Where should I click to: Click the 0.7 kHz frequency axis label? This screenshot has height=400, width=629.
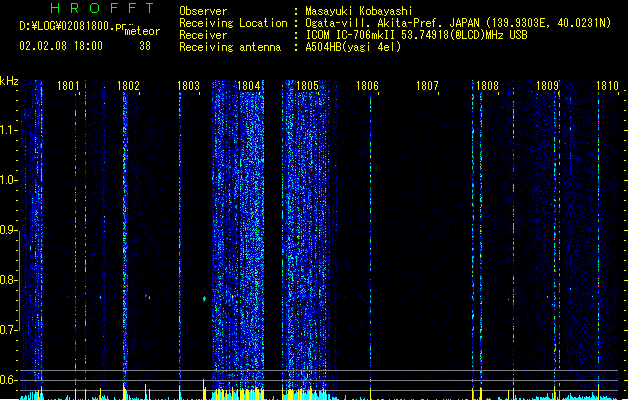(9, 330)
